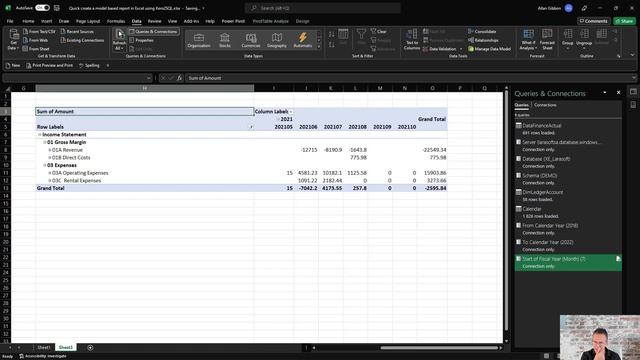Create a Forecast Sheet

[x=547, y=40]
